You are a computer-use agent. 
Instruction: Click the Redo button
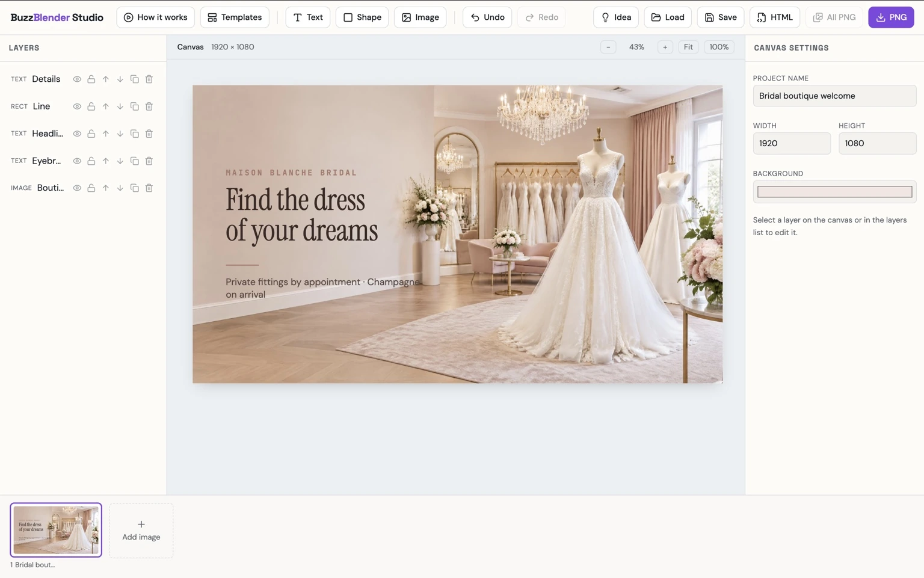pyautogui.click(x=541, y=17)
